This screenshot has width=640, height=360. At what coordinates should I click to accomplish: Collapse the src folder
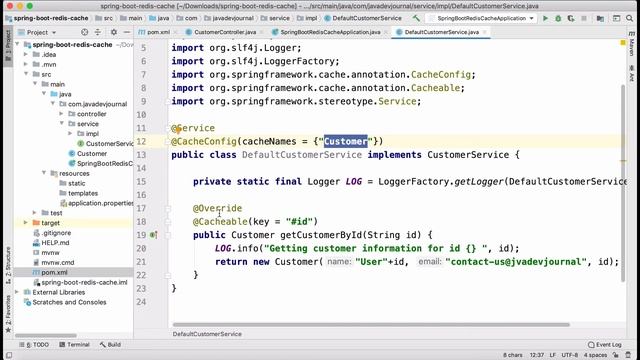click(26, 74)
